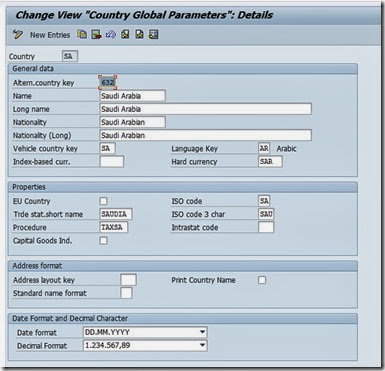Toggle Display/Change mode pencil icon
The image size is (385, 371).
click(x=18, y=34)
